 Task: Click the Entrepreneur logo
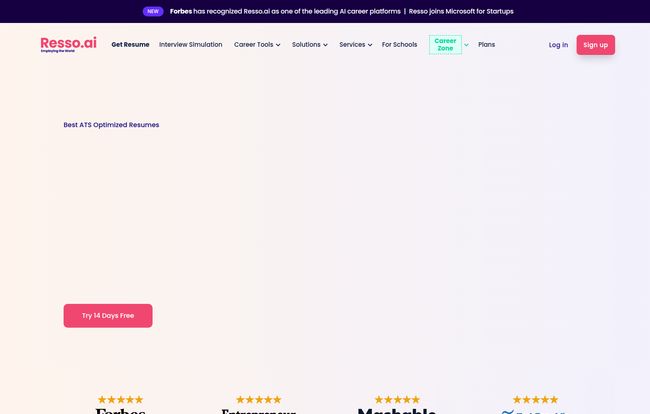click(258, 410)
